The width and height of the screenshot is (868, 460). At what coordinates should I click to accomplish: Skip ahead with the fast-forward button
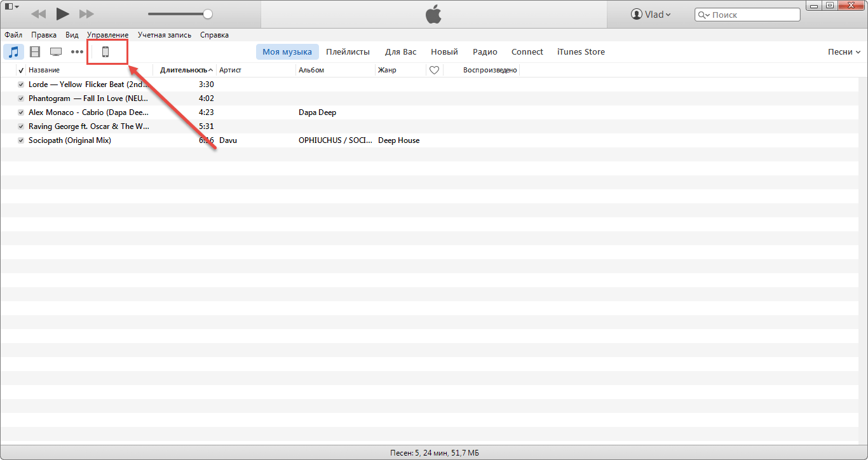click(86, 14)
